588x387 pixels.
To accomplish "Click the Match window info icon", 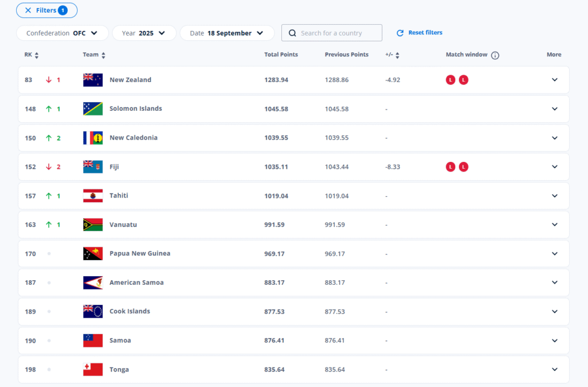I will tap(495, 55).
